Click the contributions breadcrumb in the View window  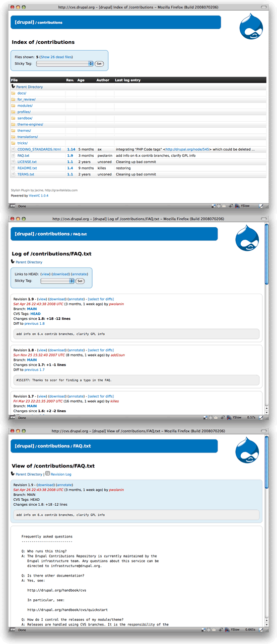(54, 446)
